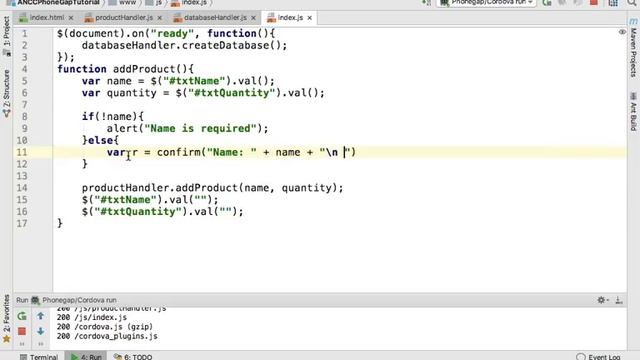The image size is (640, 360).
Task: Click on $("#txtName").val("") line 15
Action: pos(150,200)
